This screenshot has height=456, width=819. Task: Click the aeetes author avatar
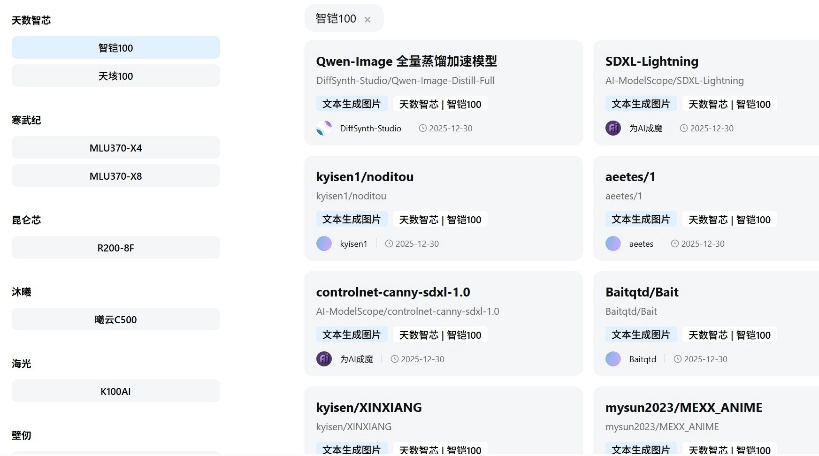[x=613, y=243]
